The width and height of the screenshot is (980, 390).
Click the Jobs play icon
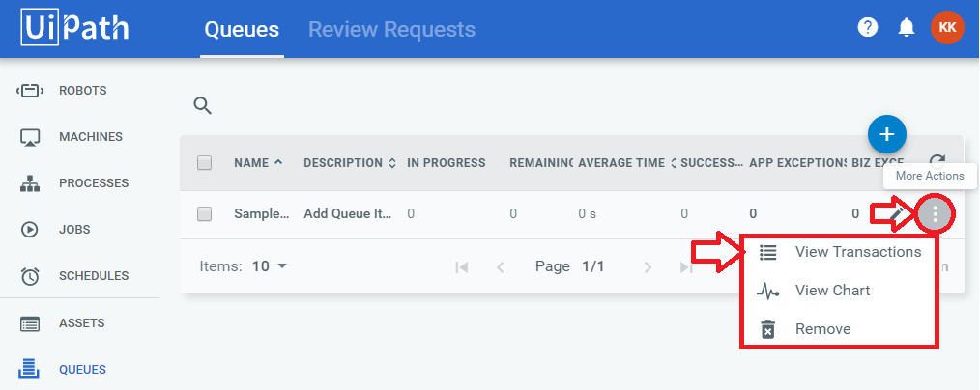(x=30, y=230)
